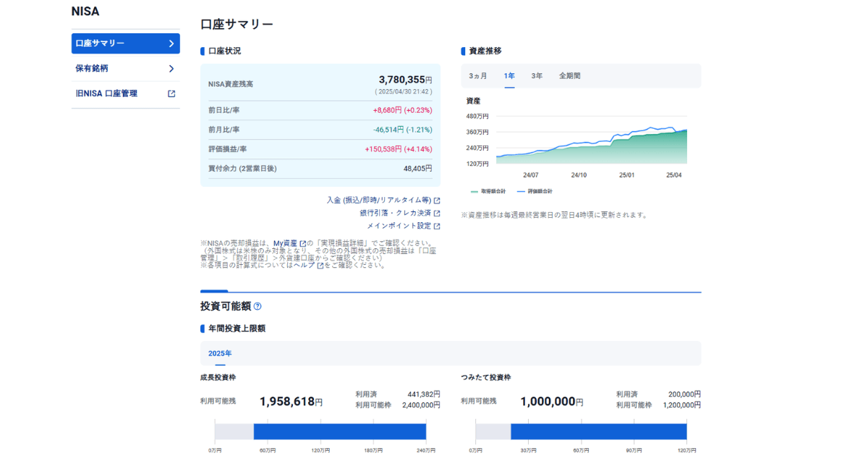Click the question-mark help icon beside 投資可能額
The image size is (868, 456).
[x=258, y=306]
